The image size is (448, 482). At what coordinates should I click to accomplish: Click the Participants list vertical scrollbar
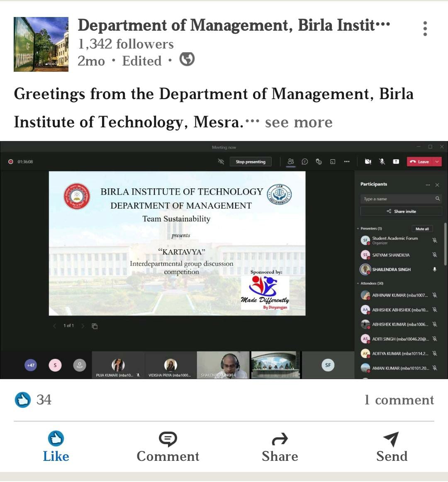click(445, 245)
